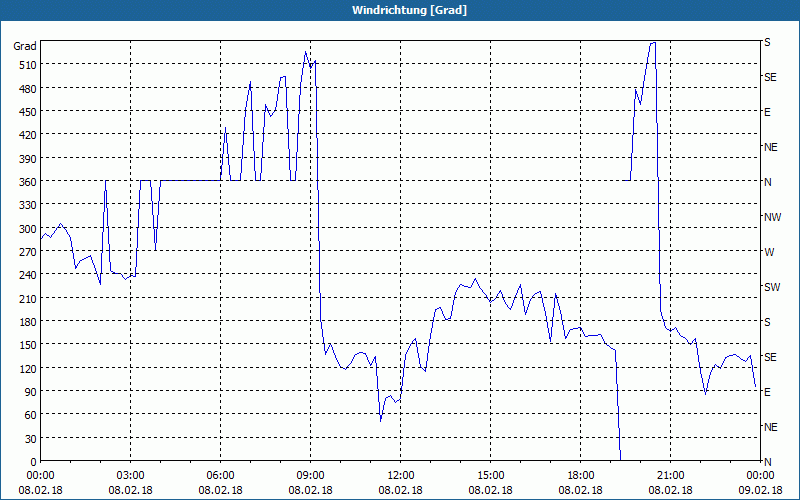Select the 09:00 time label
Image resolution: width=800 pixels, height=500 pixels.
tap(310, 476)
